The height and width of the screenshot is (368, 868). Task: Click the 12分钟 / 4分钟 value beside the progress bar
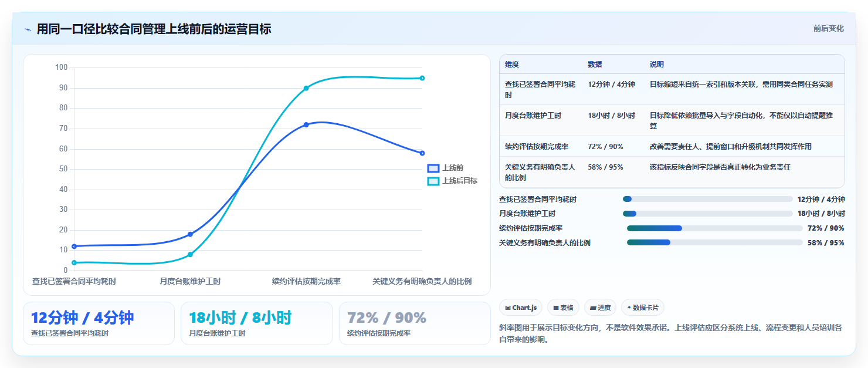tap(821, 199)
